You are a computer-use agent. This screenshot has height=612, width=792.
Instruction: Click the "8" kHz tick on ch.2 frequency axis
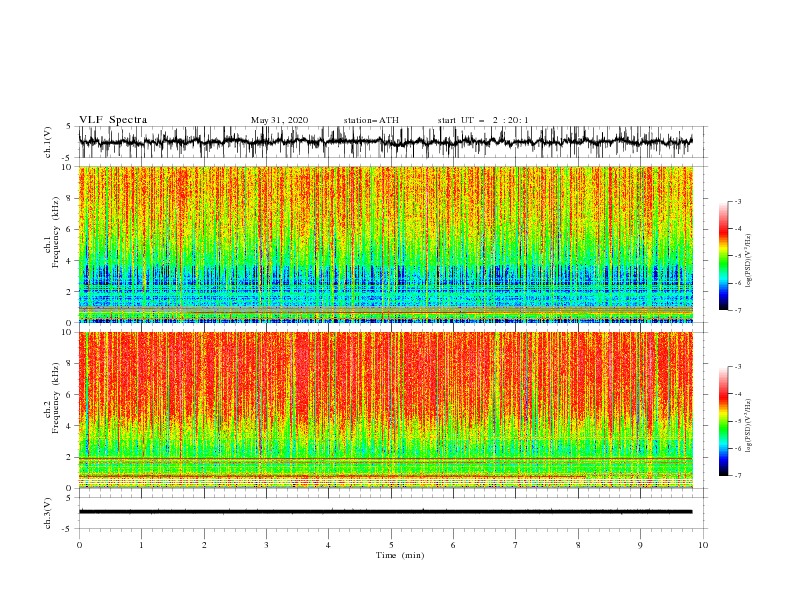click(x=69, y=364)
